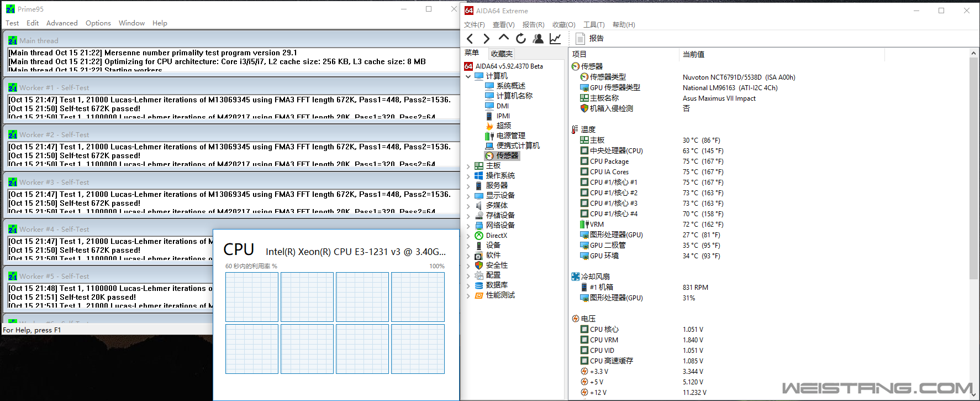Open Prime95 Window menu

[x=131, y=23]
